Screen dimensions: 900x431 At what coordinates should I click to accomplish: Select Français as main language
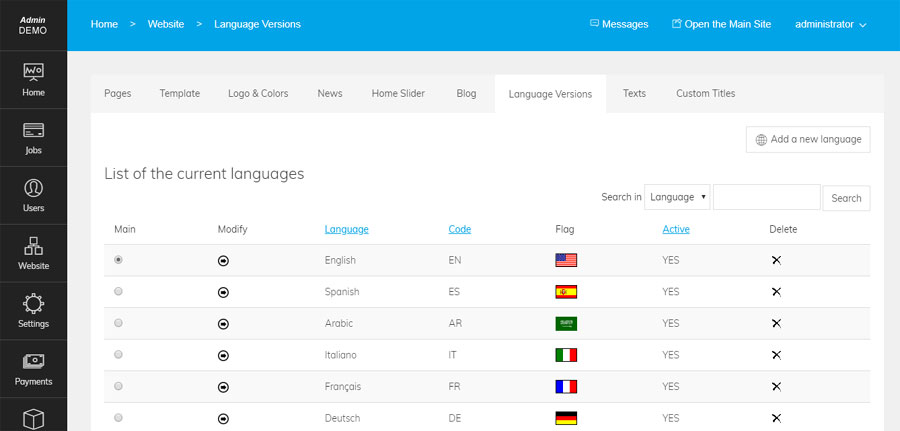click(x=118, y=386)
